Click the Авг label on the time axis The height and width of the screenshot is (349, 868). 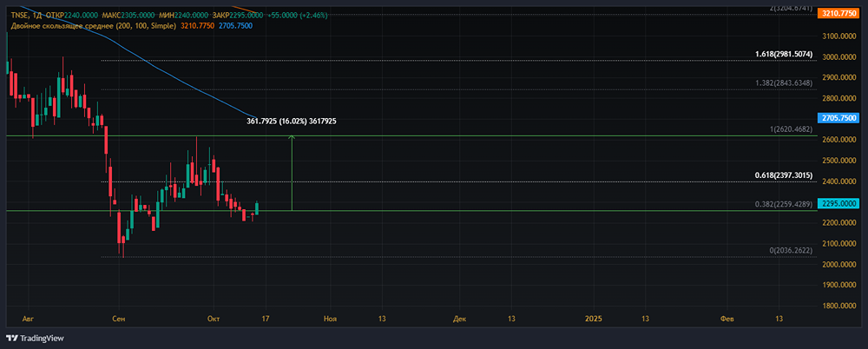[27, 319]
